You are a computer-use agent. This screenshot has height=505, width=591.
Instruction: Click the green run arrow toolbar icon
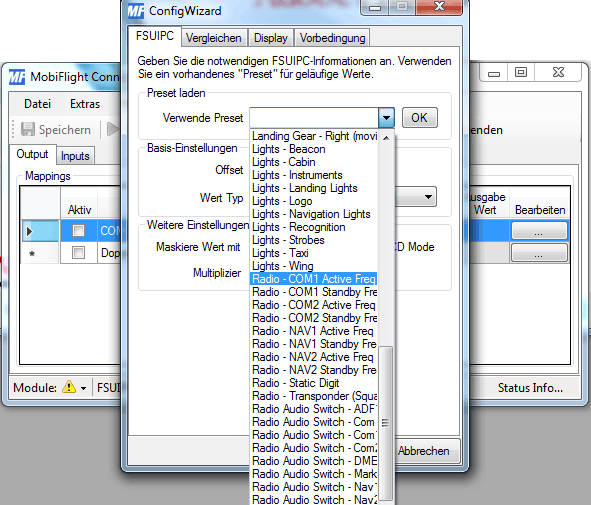coord(113,129)
